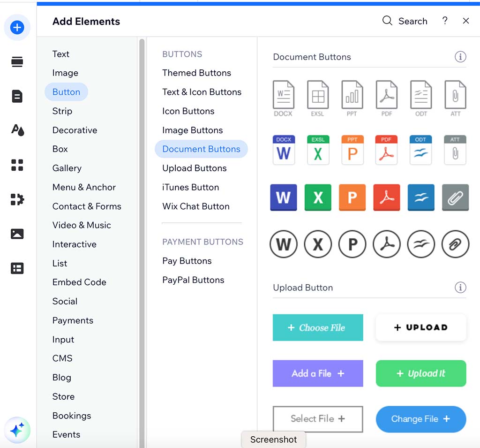
Task: Select the gray paperclip attachment button icon
Action: point(455,197)
